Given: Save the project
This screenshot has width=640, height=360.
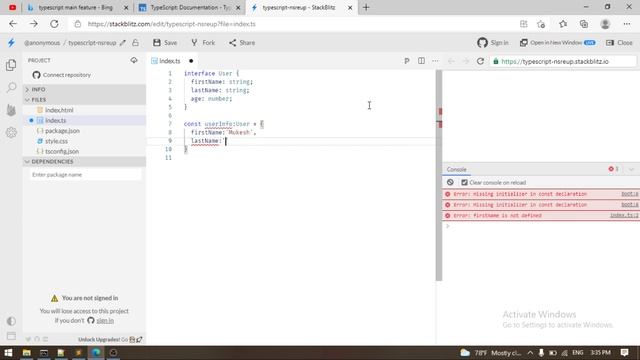Looking at the screenshot, I should [x=165, y=42].
